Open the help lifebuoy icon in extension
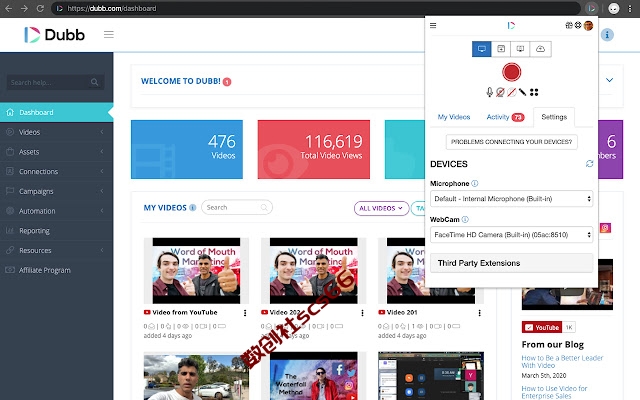640x400 pixels. tap(578, 25)
